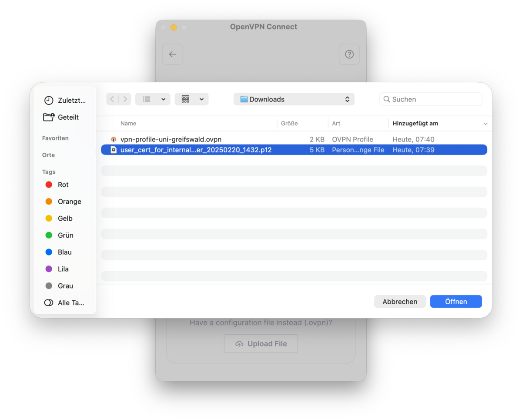Minimize the OpenVPN Connect window
Screen dimensions: 522x420
click(x=174, y=27)
